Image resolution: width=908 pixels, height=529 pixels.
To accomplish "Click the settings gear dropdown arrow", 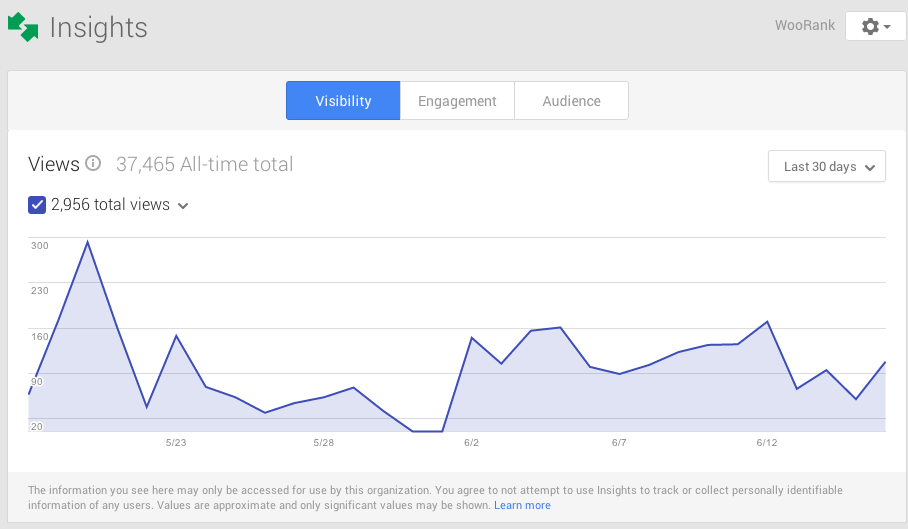I will pyautogui.click(x=887, y=27).
